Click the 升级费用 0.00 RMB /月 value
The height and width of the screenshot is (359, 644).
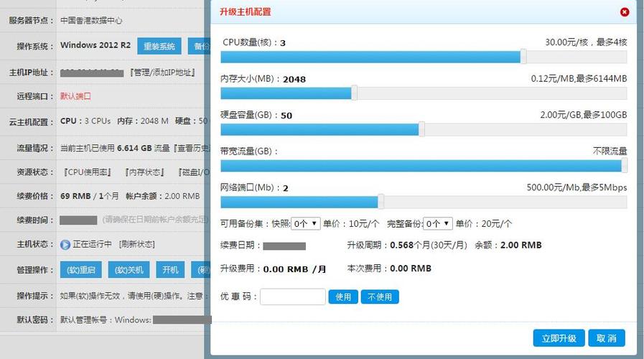(294, 269)
